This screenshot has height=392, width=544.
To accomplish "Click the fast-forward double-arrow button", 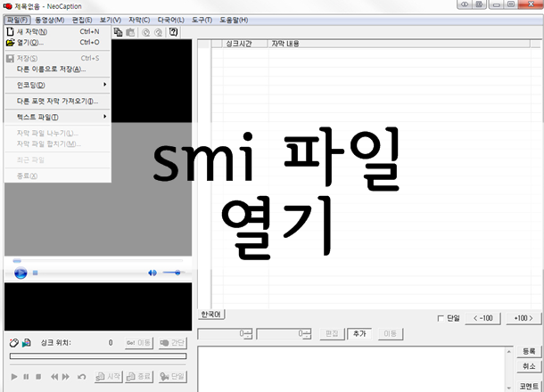I will pos(66,376).
